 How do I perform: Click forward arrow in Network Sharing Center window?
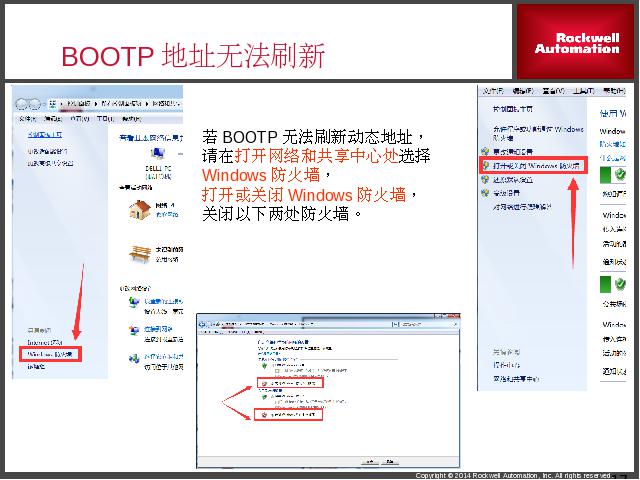tap(34, 104)
